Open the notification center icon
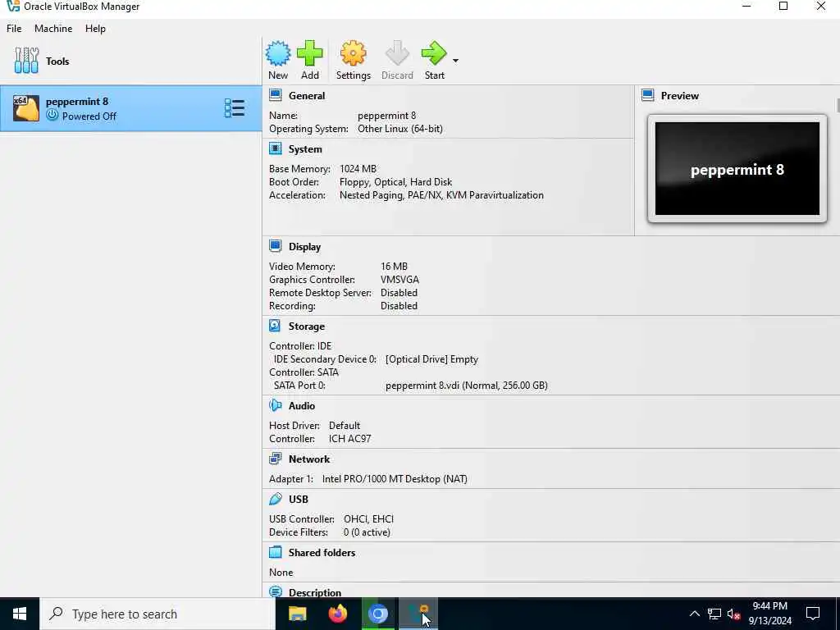Viewport: 840px width, 630px height. (813, 614)
